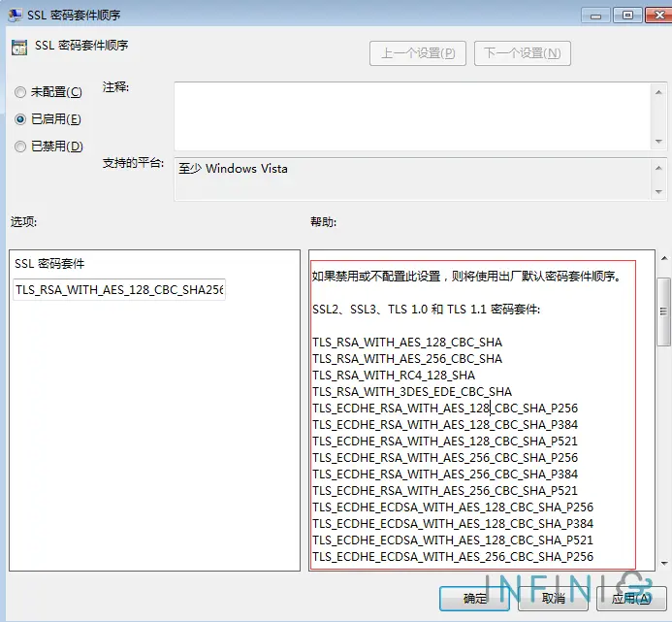Click the heading SSL2、SSL3、TLS 1.0 和 TLS 1.1 密码套件
The height and width of the screenshot is (622, 672).
click(x=427, y=310)
